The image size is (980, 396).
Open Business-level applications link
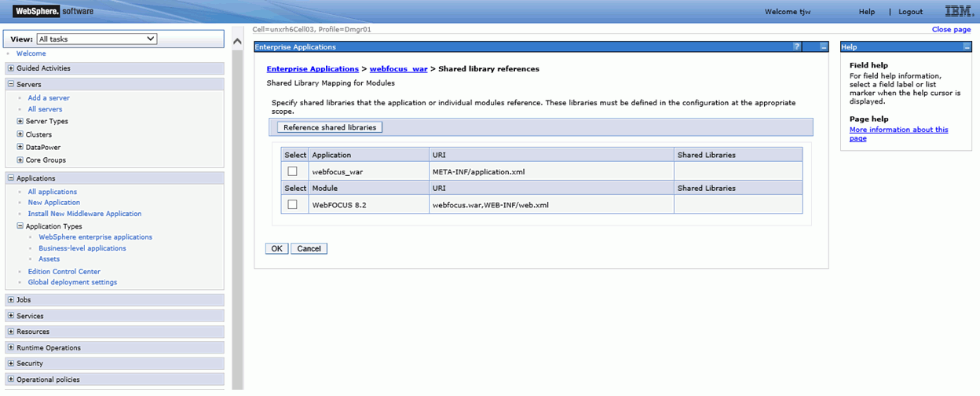pyautogui.click(x=82, y=248)
